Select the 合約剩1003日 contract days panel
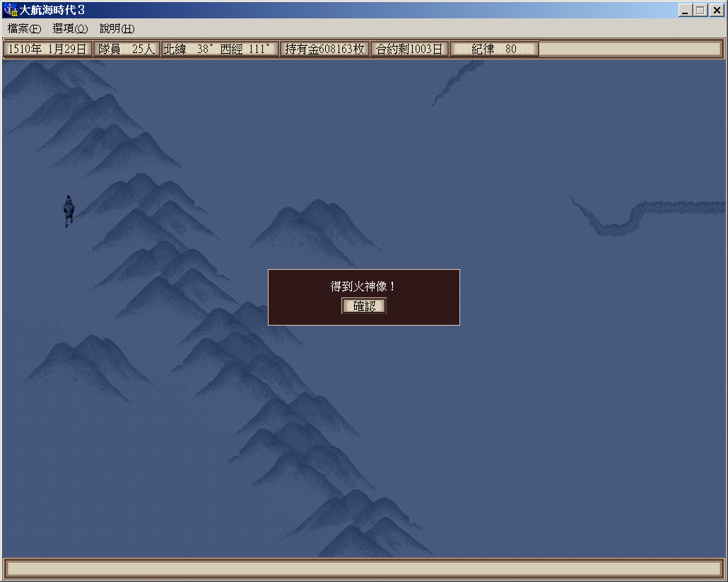Screen dimensions: 728x582 coord(409,49)
